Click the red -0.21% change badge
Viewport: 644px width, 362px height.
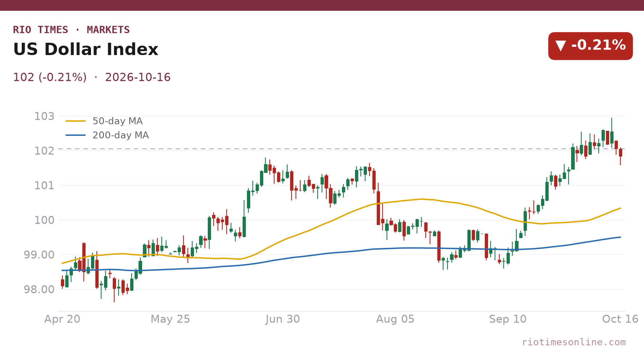point(590,46)
